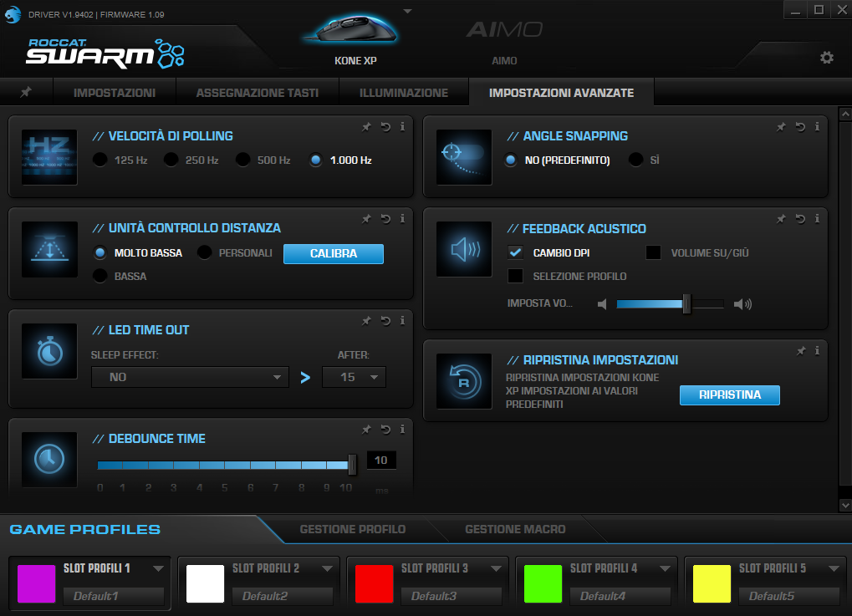Select 250 Hz polling rate

pos(171,160)
